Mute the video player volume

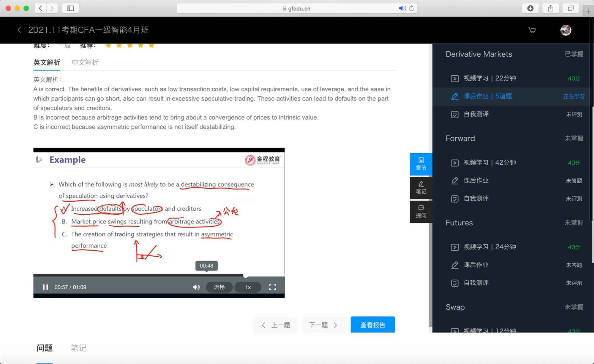196,287
